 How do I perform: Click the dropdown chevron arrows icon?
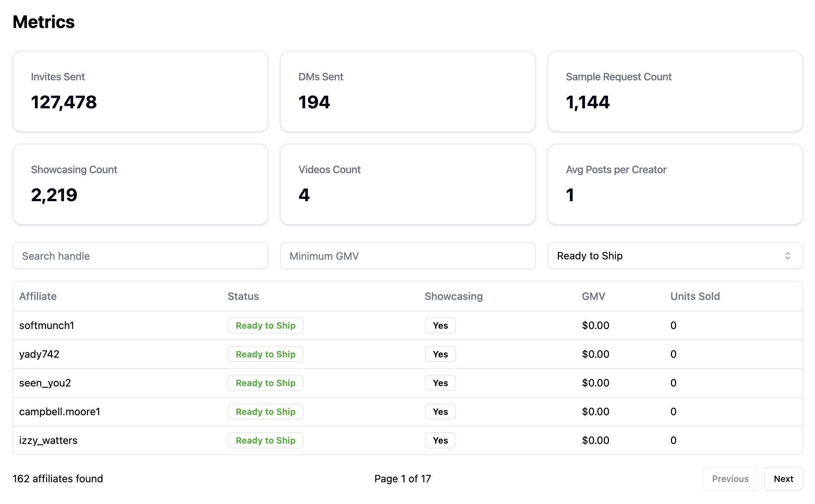(787, 256)
